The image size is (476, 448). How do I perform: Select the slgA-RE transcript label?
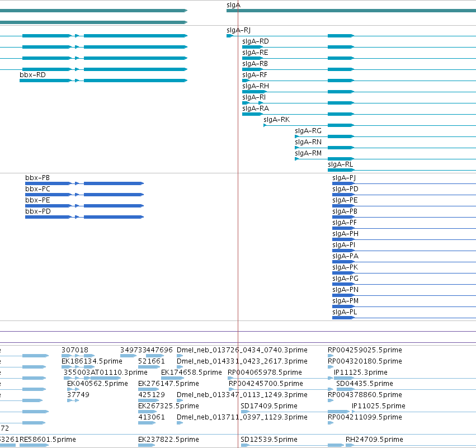255,53
